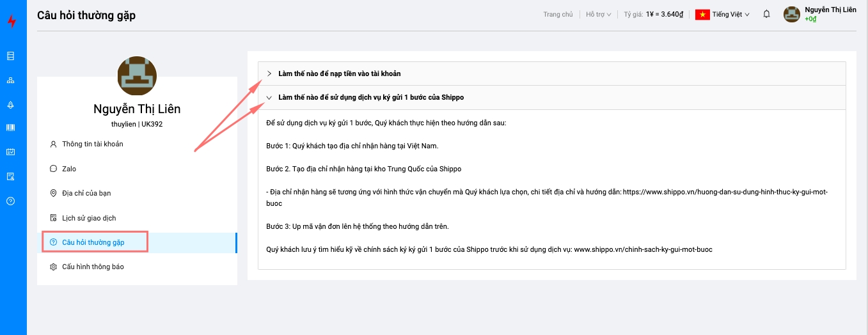Open the Tiếng Việt language dropdown
The height and width of the screenshot is (335, 868).
(x=723, y=15)
